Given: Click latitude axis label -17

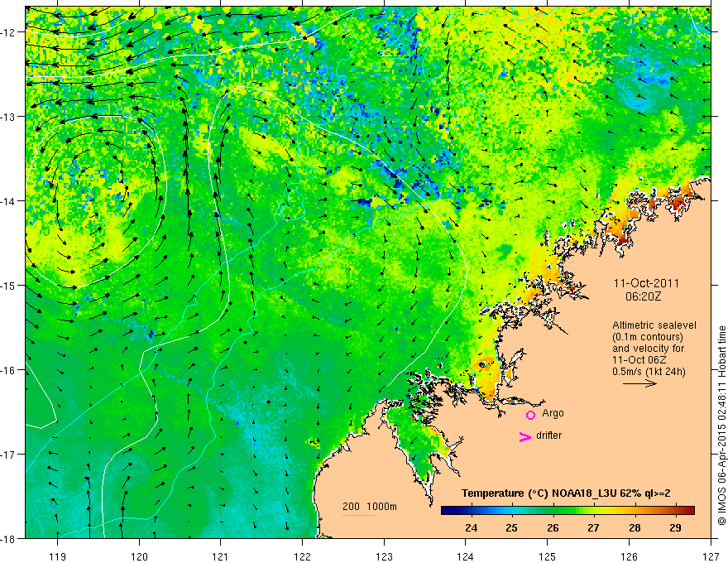Looking at the screenshot, I should point(9,455).
